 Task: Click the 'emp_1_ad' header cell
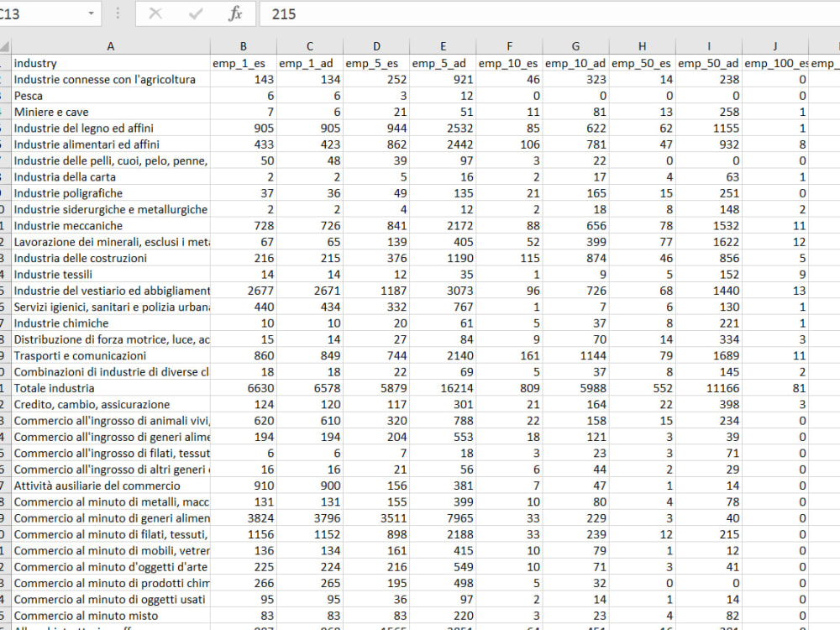310,63
